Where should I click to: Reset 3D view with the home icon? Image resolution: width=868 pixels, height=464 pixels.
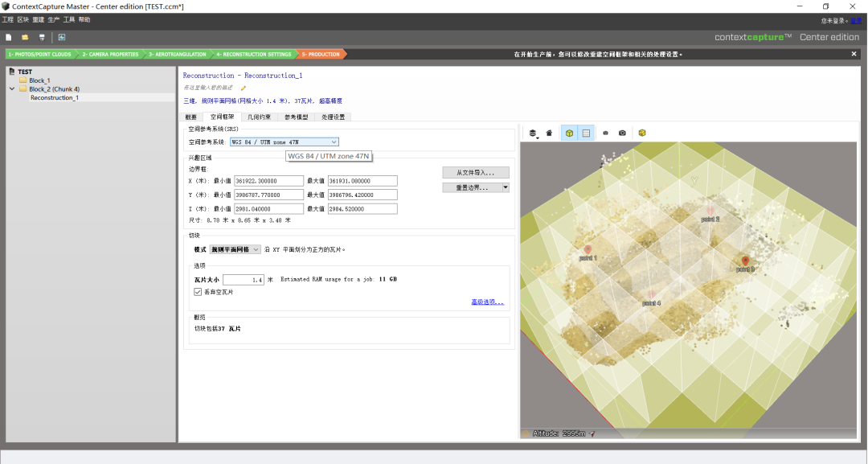(x=549, y=133)
